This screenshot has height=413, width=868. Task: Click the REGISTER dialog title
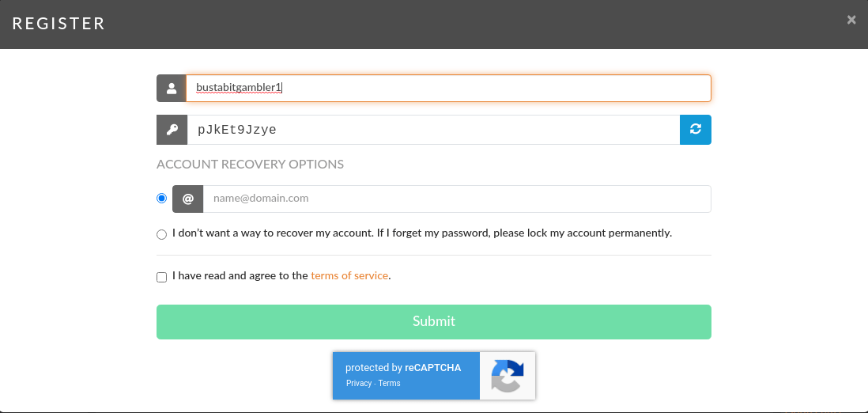pyautogui.click(x=58, y=23)
